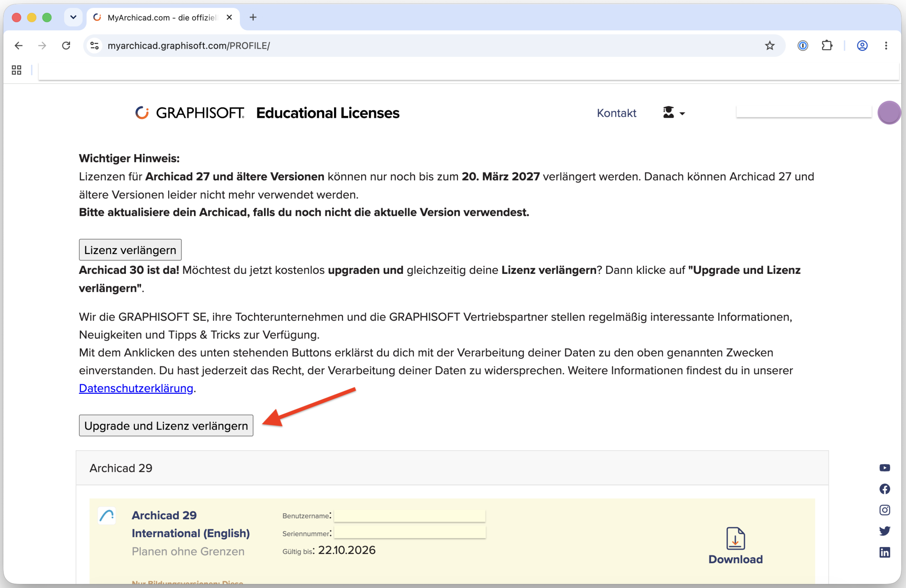Click the Archicad 29 section header
This screenshot has height=588, width=906.
coord(452,468)
